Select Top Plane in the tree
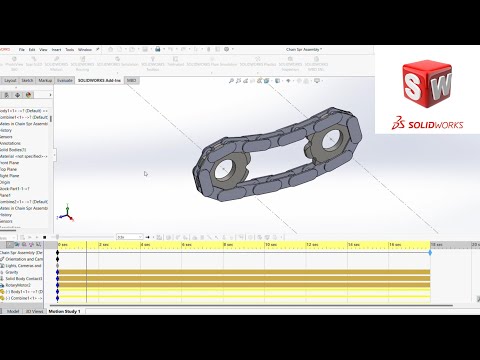 point(8,169)
